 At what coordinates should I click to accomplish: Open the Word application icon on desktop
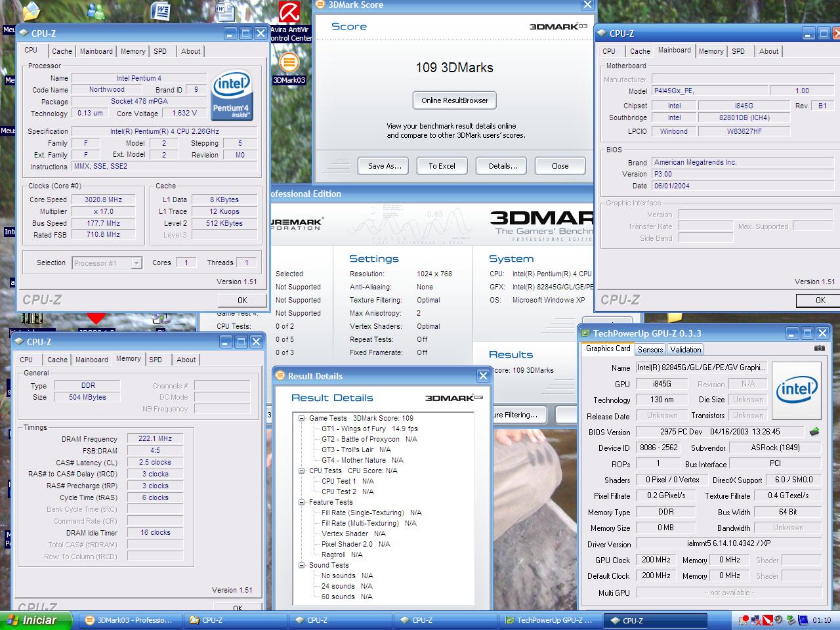(160, 11)
